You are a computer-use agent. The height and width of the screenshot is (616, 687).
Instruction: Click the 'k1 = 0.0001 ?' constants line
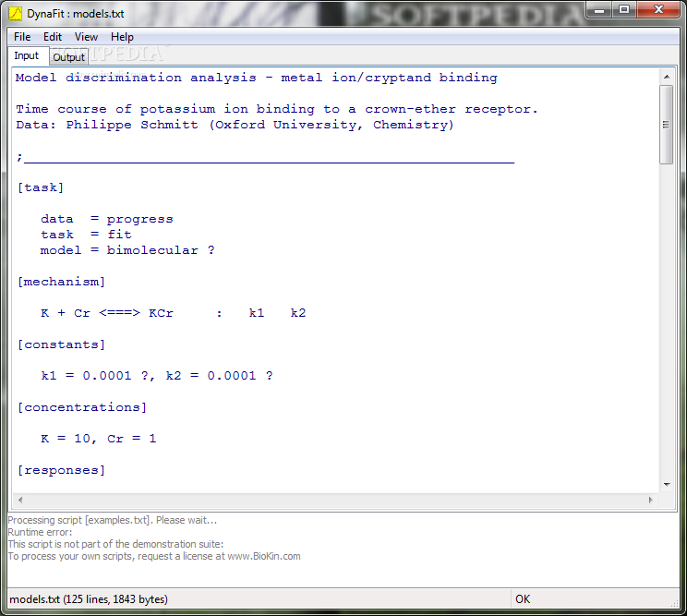(157, 376)
